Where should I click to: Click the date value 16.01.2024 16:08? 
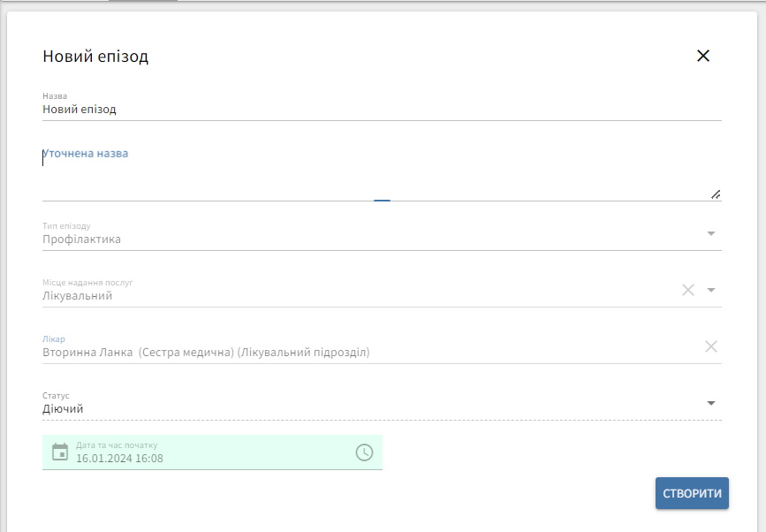[119, 459]
